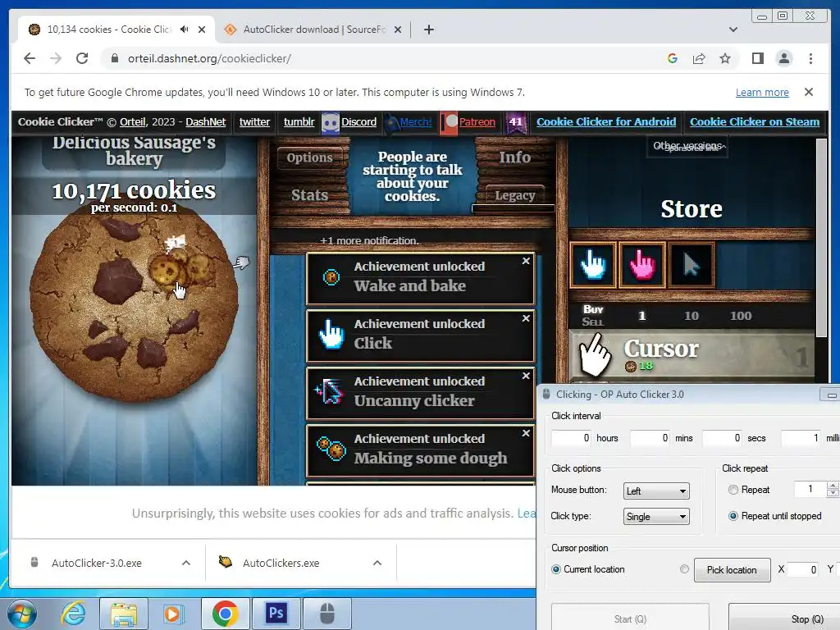Mute the Cookie Clicker tab audio icon
This screenshot has height=630, width=840.
click(185, 30)
